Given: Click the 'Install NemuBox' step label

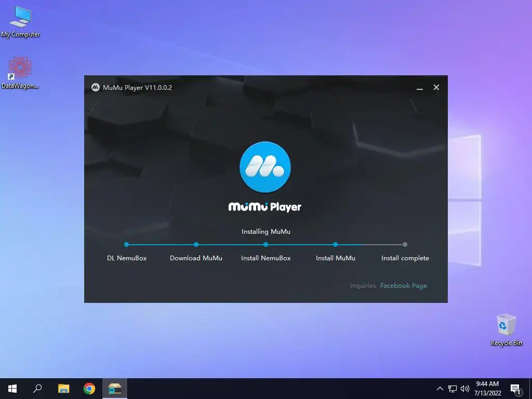Looking at the screenshot, I should (x=265, y=258).
